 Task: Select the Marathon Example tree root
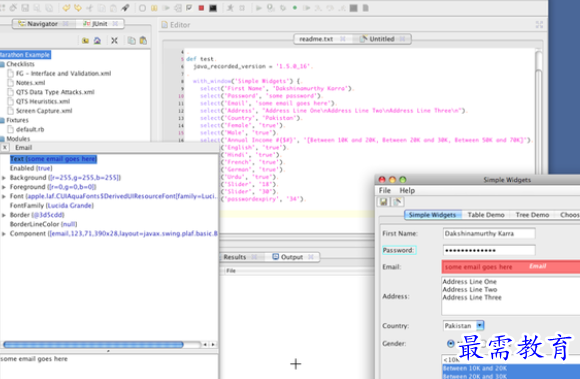tap(25, 55)
